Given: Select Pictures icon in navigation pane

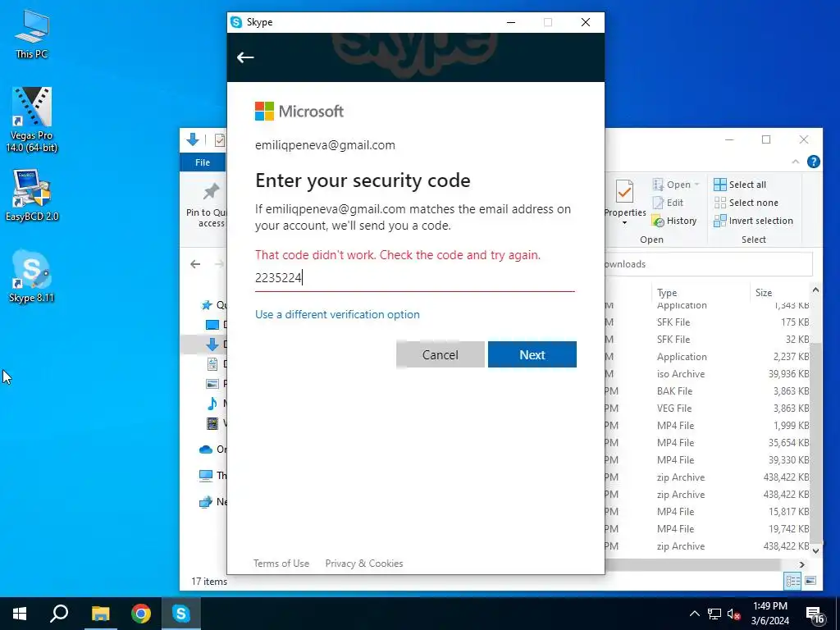Looking at the screenshot, I should point(212,384).
